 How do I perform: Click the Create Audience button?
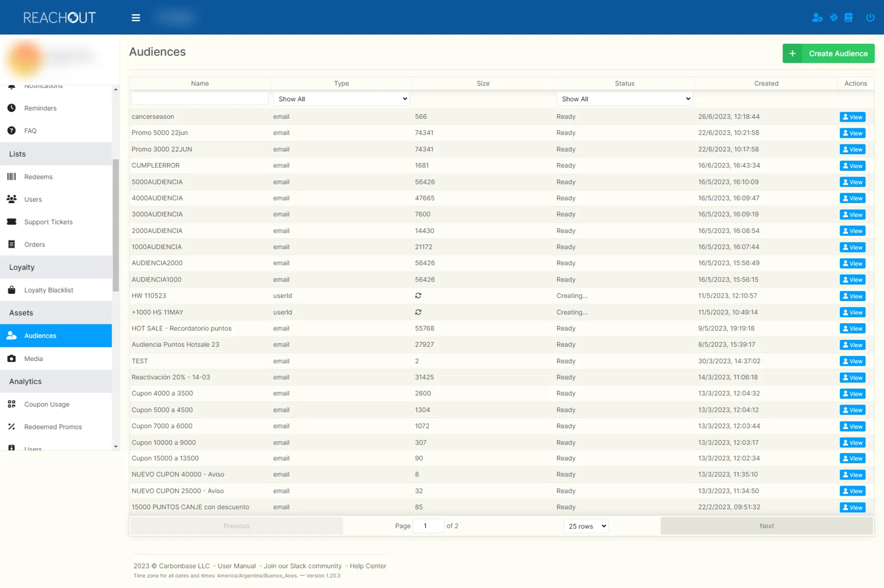click(x=829, y=54)
